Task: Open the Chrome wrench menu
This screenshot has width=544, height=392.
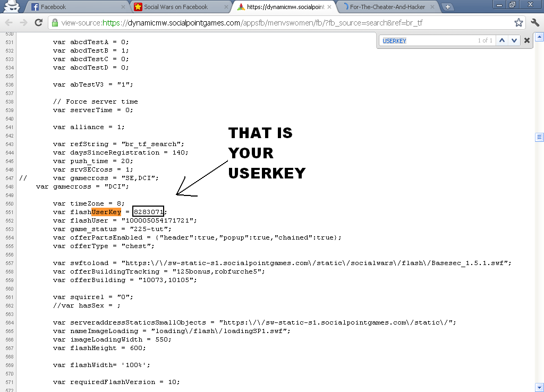Action: tap(535, 23)
